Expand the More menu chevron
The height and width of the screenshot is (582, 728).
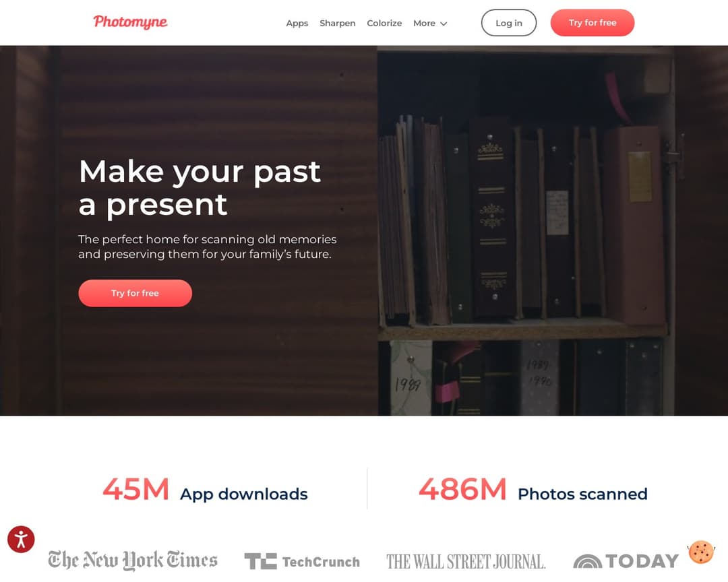point(444,24)
